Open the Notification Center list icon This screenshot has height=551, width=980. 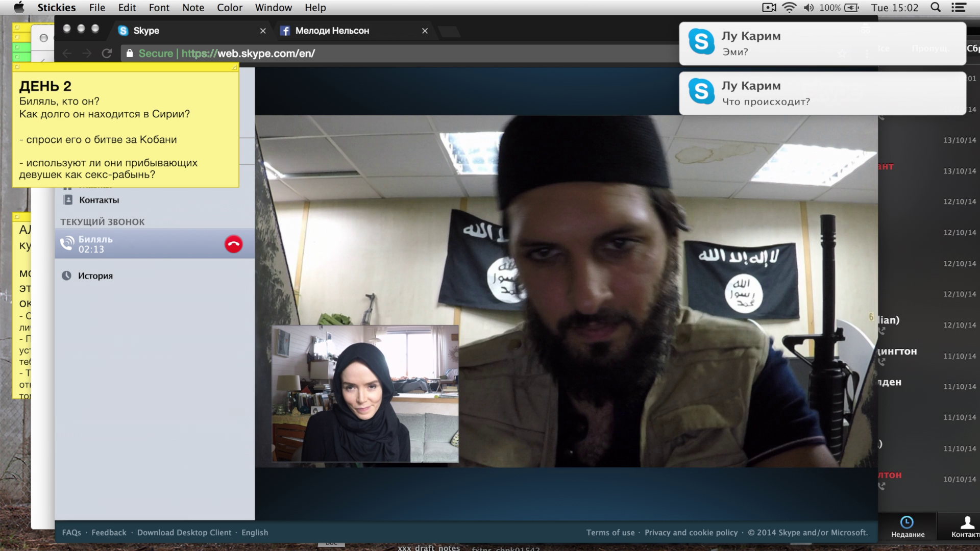959,8
